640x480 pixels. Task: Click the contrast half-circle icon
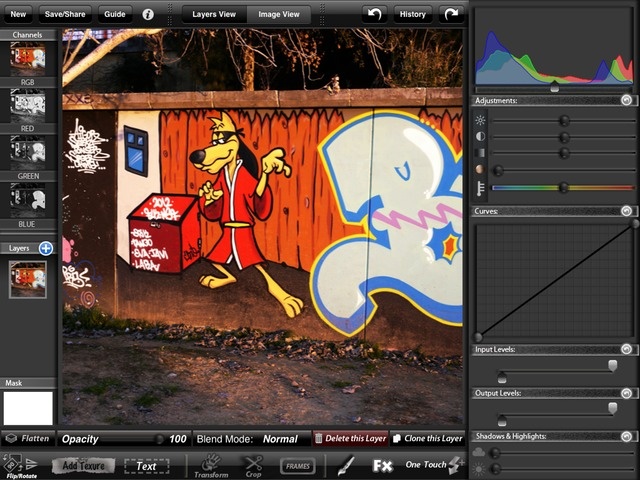coord(480,137)
